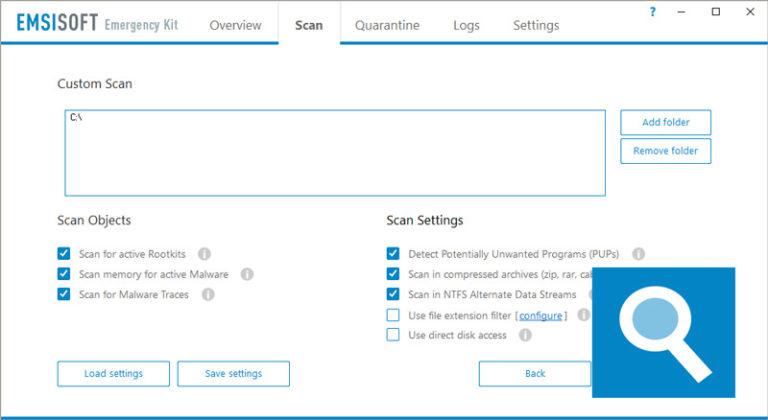Image resolution: width=768 pixels, height=420 pixels.
Task: Toggle Scan in NTFS Alternate Data Streams
Action: 393,295
